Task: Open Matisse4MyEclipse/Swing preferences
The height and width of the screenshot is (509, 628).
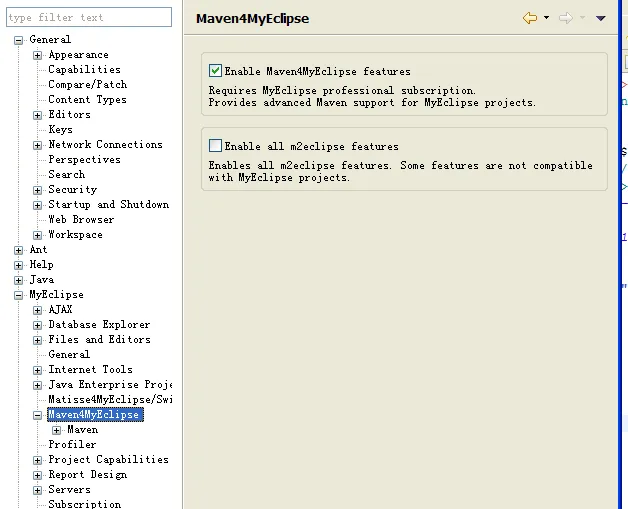Action: pos(110,399)
